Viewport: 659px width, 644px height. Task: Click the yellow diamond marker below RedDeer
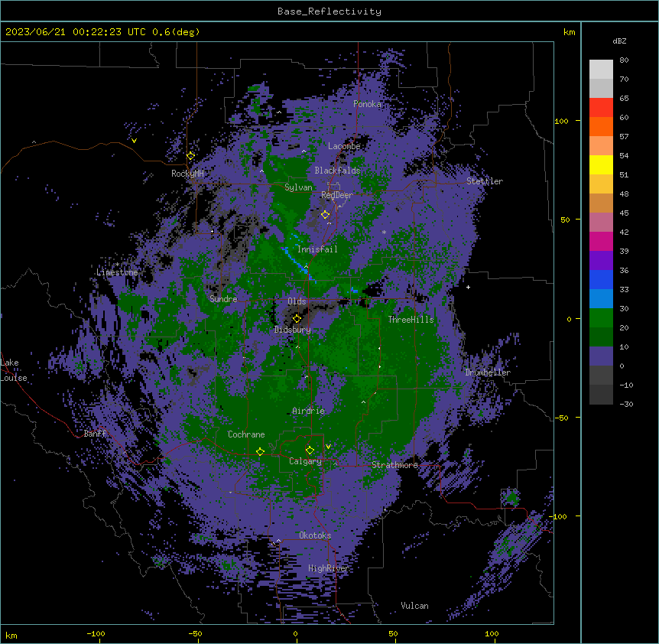click(x=325, y=215)
